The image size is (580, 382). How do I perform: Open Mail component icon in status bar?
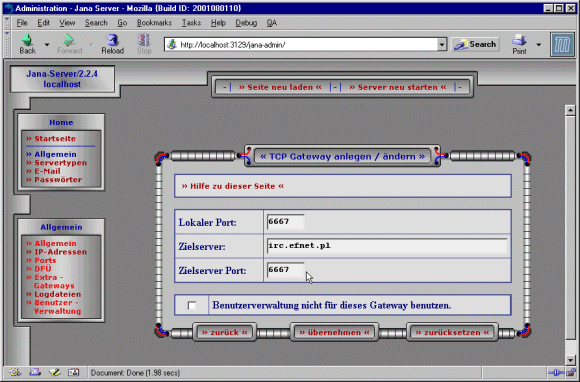35,372
